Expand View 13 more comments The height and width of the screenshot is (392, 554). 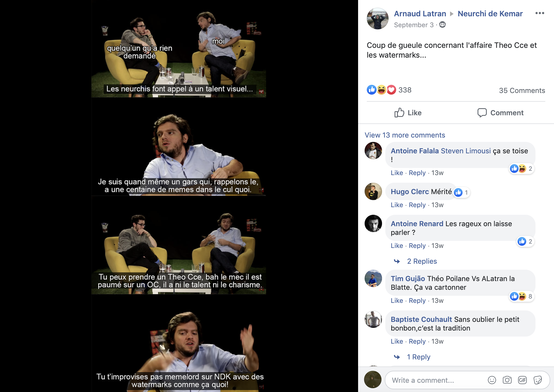click(405, 135)
